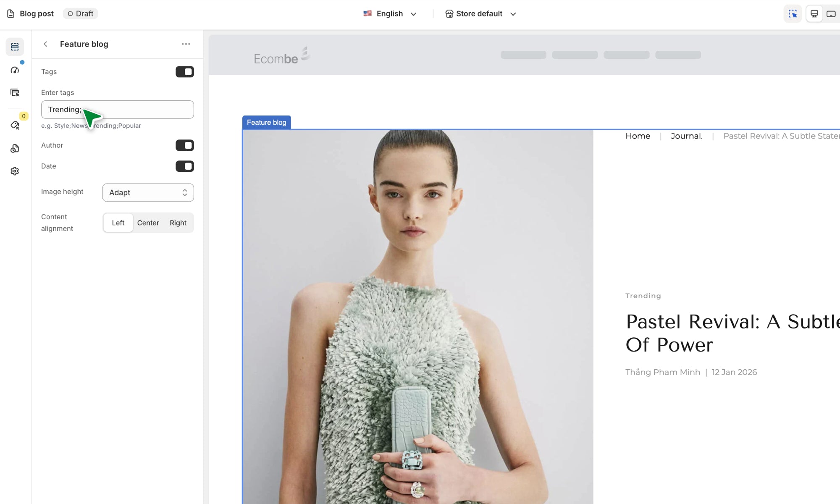
Task: Set content alignment to Center
Action: (x=148, y=223)
